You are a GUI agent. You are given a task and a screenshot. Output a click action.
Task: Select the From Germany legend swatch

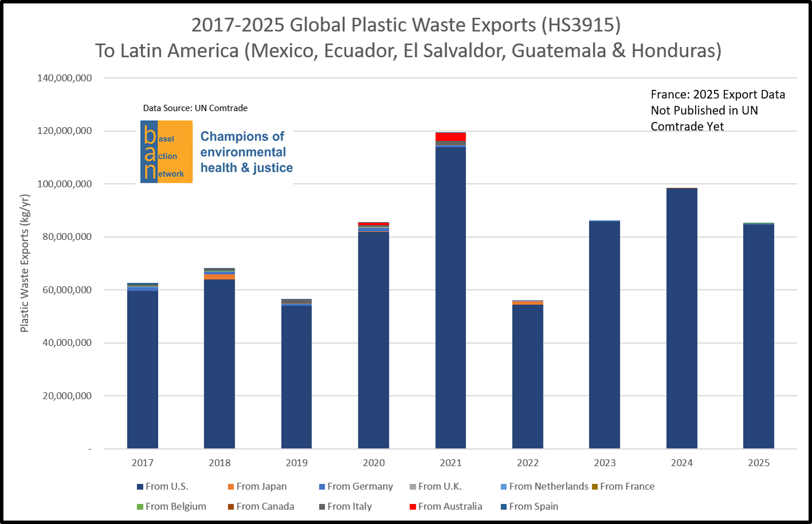322,487
